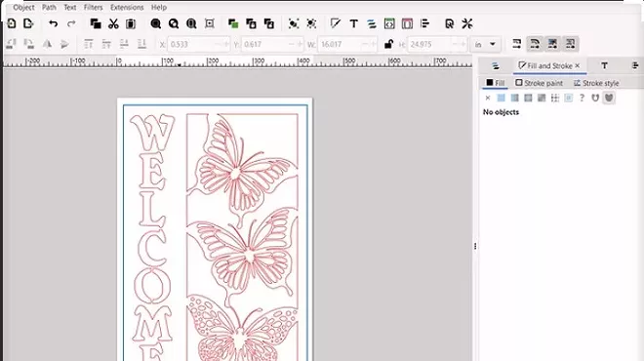Raise selection to top
The image size is (644, 361).
[x=88, y=44]
